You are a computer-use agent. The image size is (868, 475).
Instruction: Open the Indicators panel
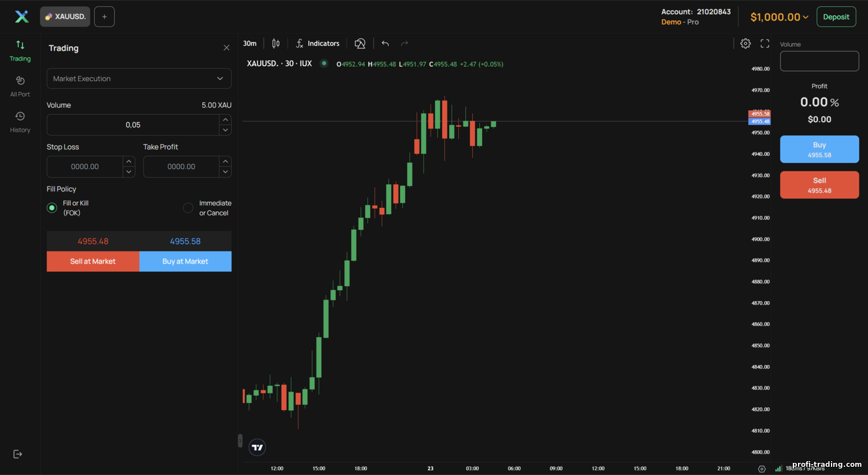[317, 43]
